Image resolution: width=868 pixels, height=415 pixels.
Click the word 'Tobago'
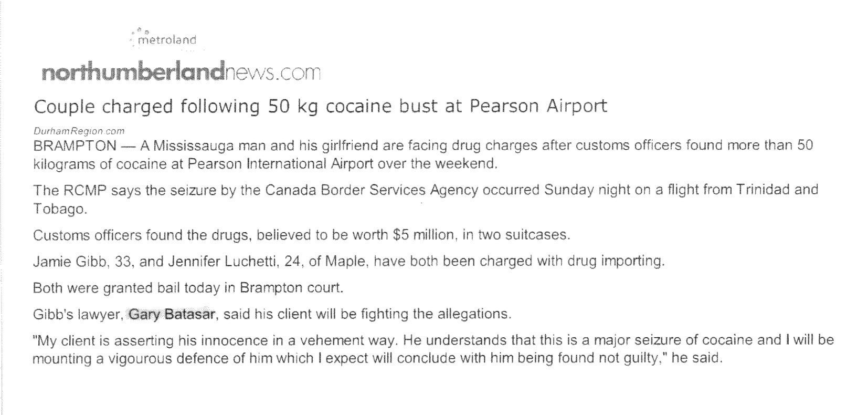pos(58,209)
